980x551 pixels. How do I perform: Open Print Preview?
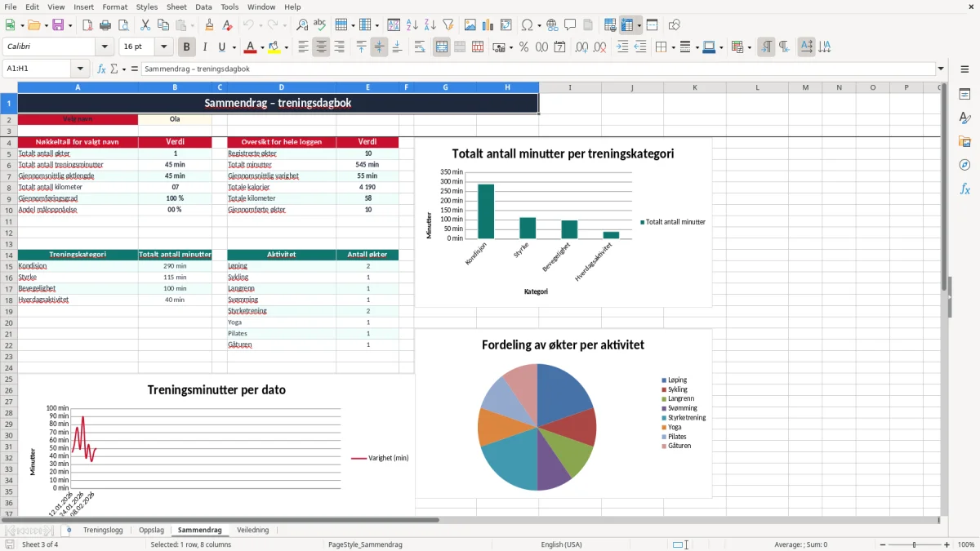(123, 25)
